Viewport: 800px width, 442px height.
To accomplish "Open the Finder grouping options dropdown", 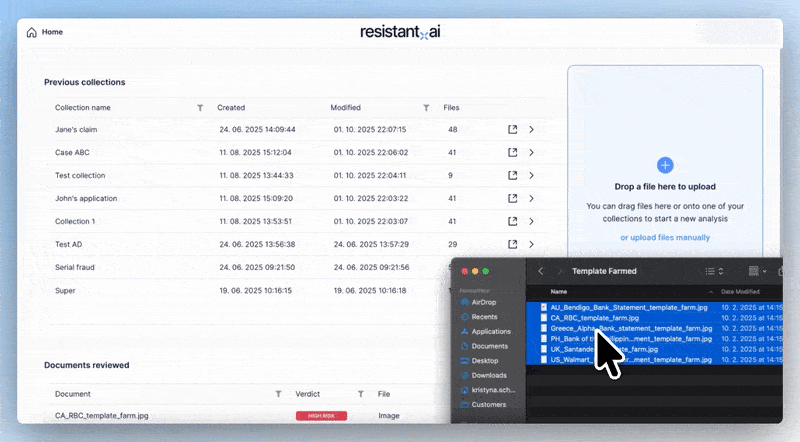I will [759, 271].
